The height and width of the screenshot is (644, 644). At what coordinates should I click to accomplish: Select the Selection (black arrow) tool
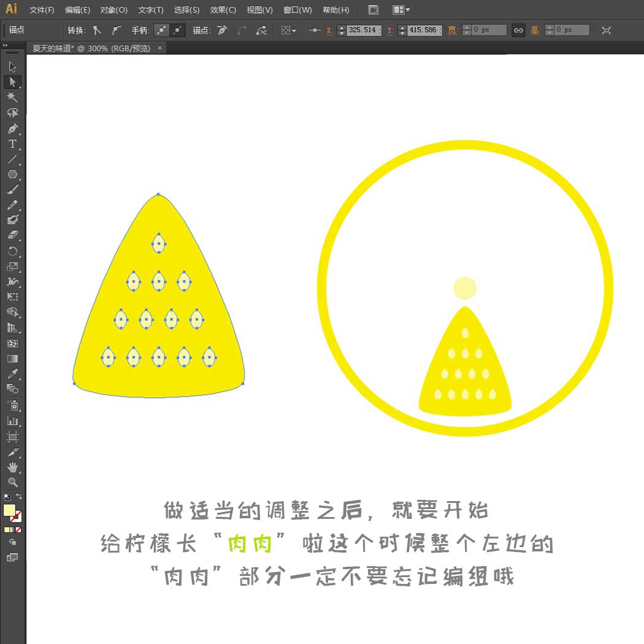[x=12, y=66]
